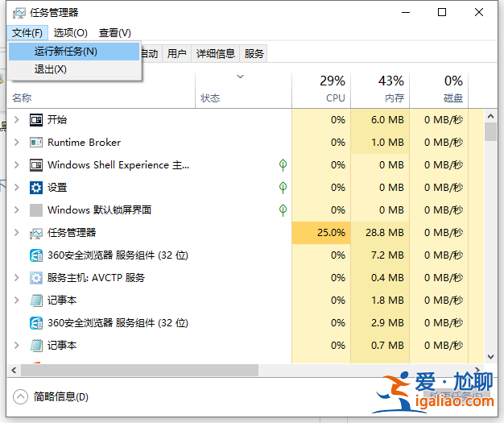The image size is (504, 423).
Task: Select the Runtime Broker process name
Action: click(85, 142)
